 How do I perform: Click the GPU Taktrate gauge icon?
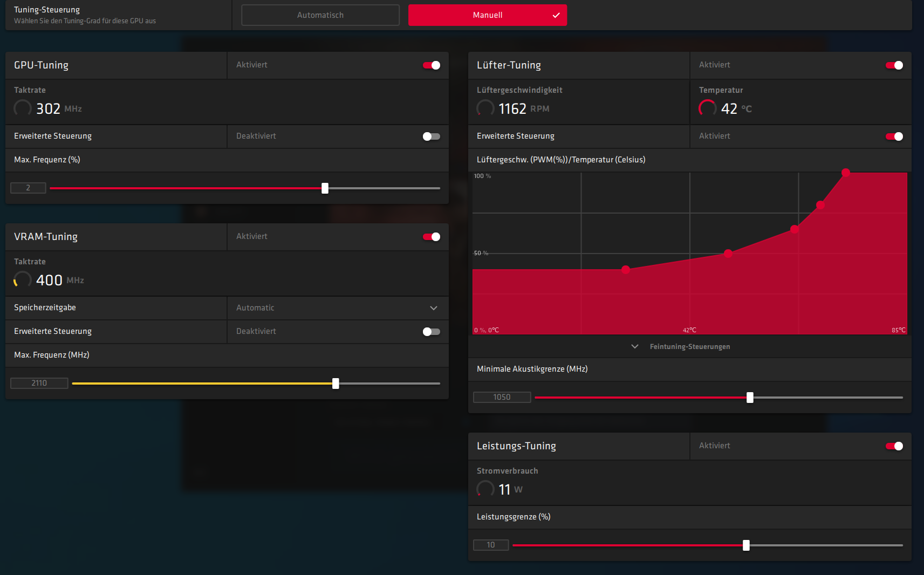click(x=23, y=108)
